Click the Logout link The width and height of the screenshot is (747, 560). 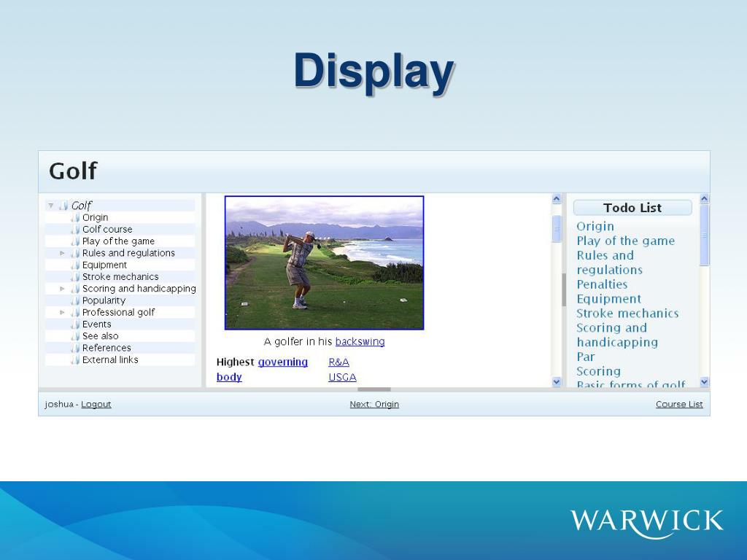coord(96,404)
